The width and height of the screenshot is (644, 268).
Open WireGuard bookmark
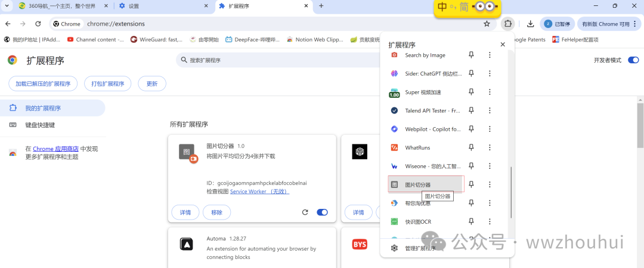156,40
